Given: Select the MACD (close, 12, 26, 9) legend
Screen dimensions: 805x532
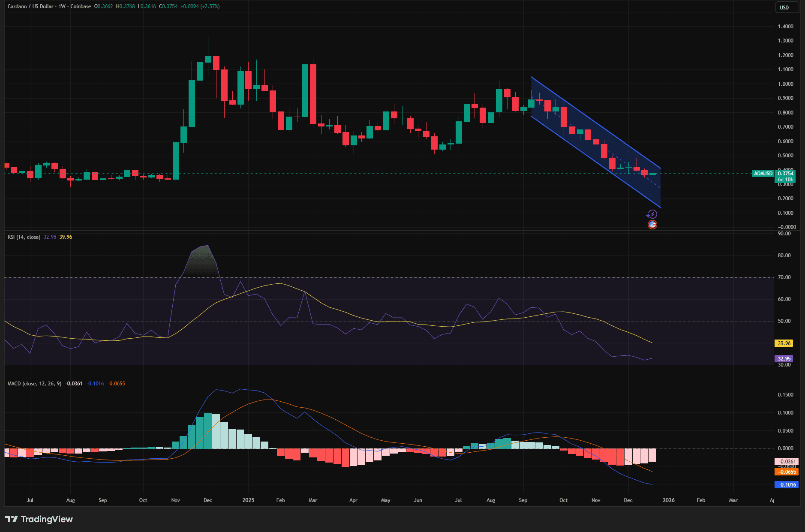Looking at the screenshot, I should click(x=34, y=384).
